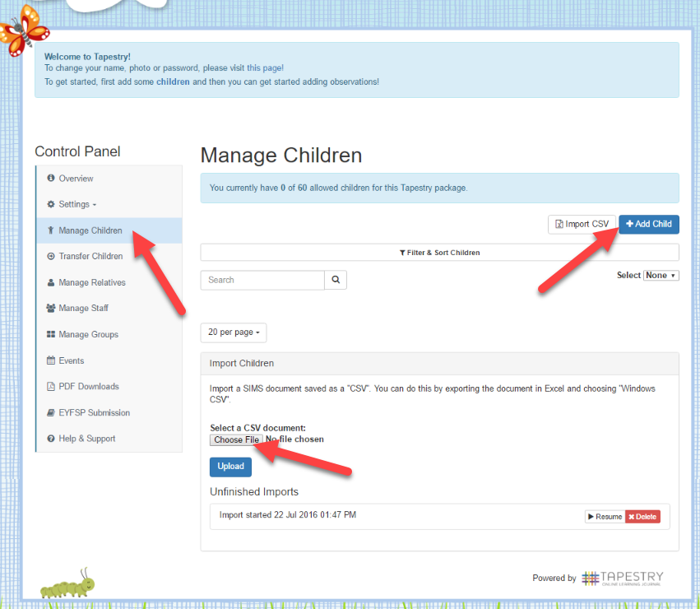Resume the unfinished import
This screenshot has height=609, width=700.
click(x=605, y=517)
